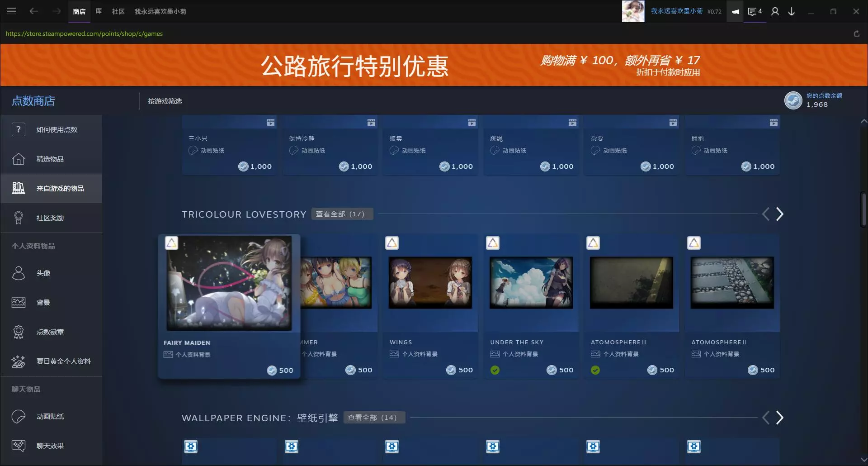The width and height of the screenshot is (868, 466).
Task: Go to 精选物品 featured items
Action: tap(51, 159)
